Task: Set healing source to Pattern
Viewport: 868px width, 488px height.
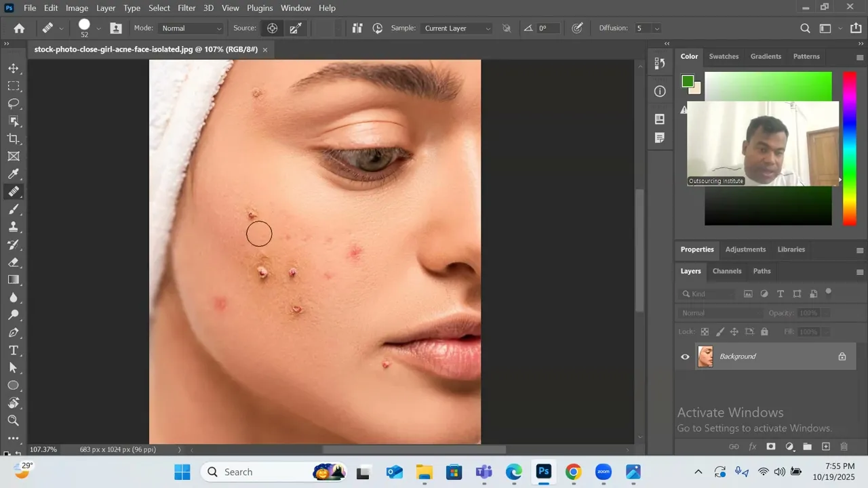Action: (x=296, y=28)
